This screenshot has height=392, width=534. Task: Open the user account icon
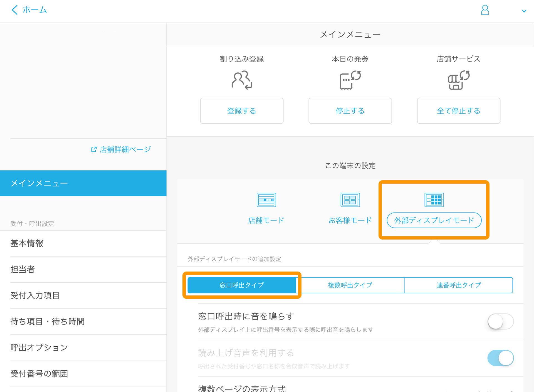[485, 10]
